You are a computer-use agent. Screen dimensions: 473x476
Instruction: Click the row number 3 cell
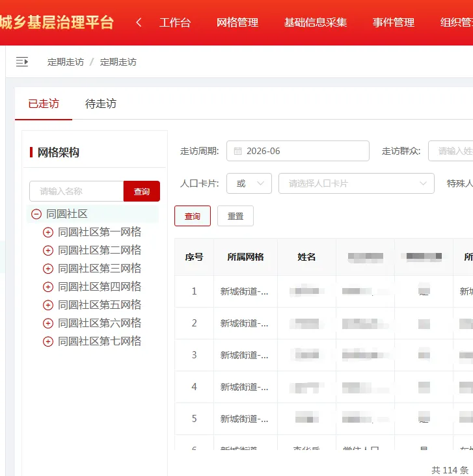[194, 355]
